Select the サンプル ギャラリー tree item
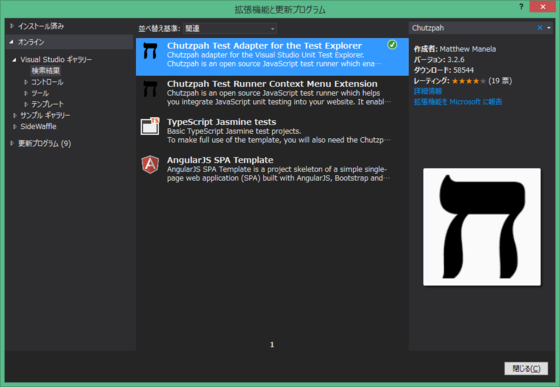Image resolution: width=560 pixels, height=387 pixels. (x=45, y=115)
